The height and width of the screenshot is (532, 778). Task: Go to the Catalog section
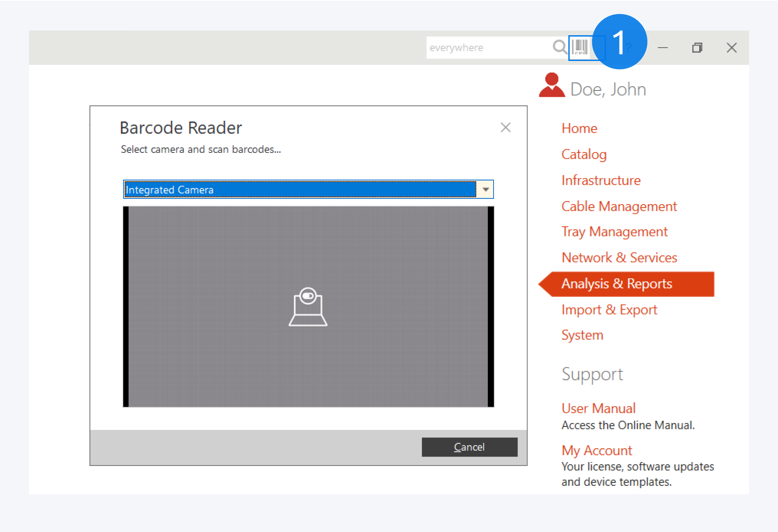coord(583,154)
